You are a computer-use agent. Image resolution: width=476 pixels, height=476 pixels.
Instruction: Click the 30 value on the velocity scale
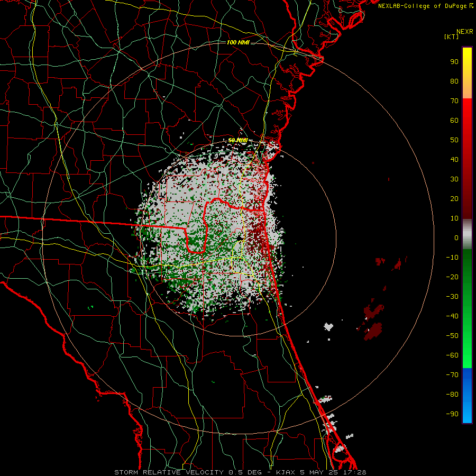click(x=454, y=179)
